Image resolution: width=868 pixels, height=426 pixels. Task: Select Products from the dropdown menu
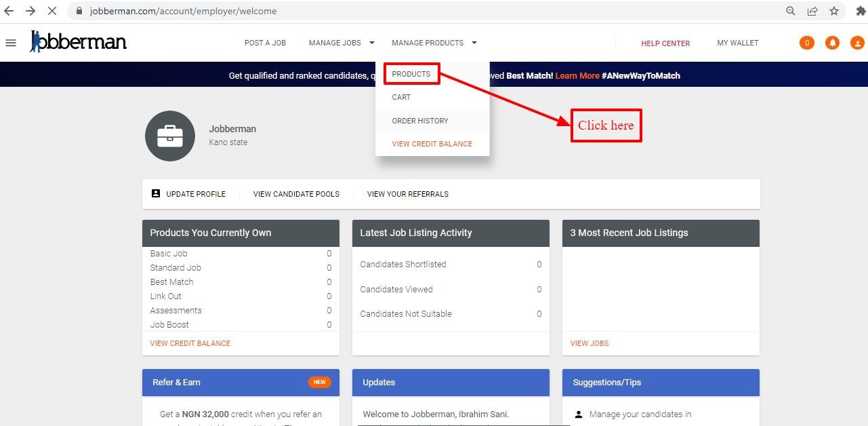[x=411, y=74]
